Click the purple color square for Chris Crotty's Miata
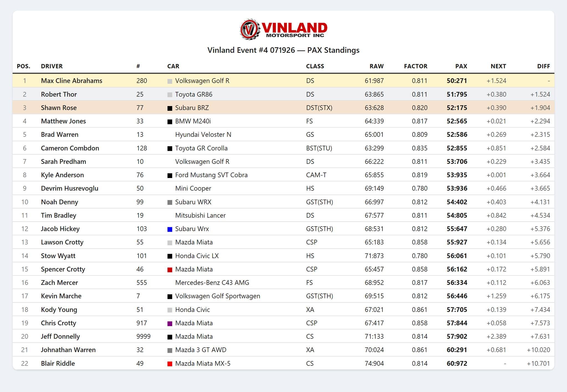This screenshot has width=567, height=392. coord(170,323)
